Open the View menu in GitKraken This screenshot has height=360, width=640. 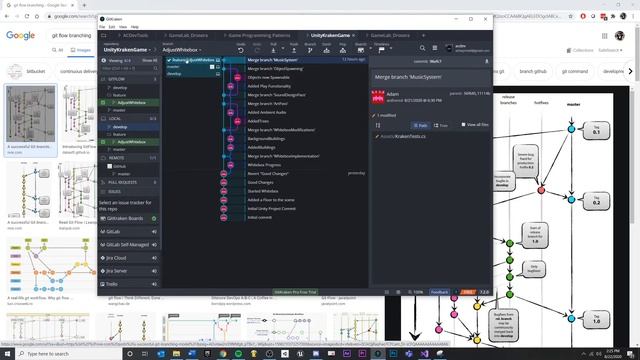(x=123, y=27)
